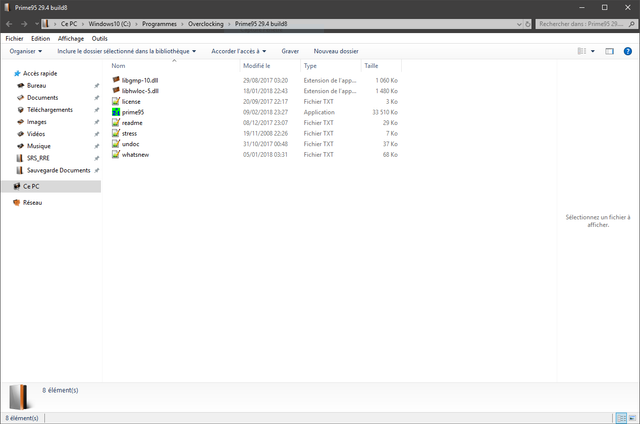
Task: Click the Back navigation arrow
Action: (x=9, y=24)
